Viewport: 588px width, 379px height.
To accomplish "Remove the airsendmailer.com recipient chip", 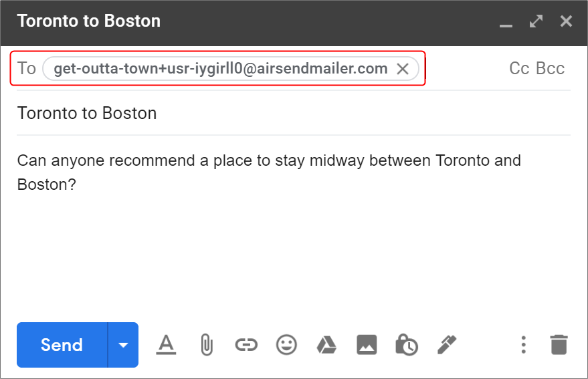I will tap(403, 69).
